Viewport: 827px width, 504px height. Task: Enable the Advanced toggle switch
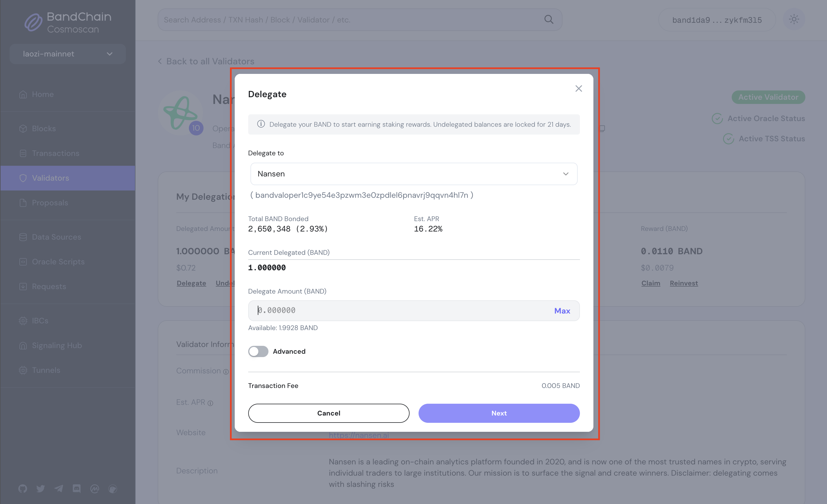[258, 351]
